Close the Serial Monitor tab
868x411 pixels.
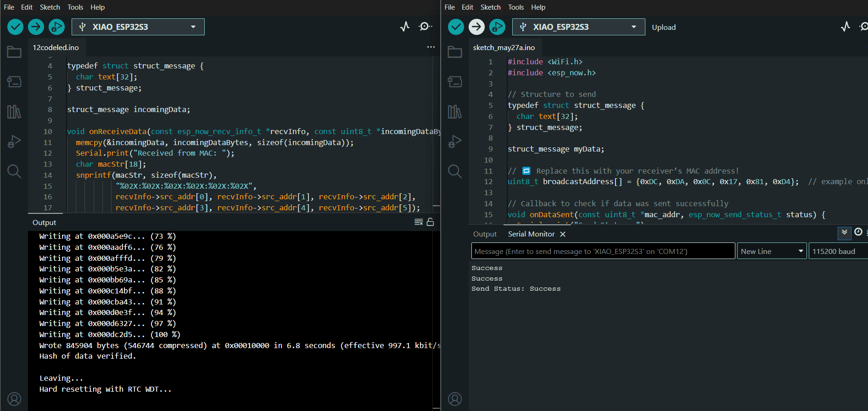(x=563, y=234)
